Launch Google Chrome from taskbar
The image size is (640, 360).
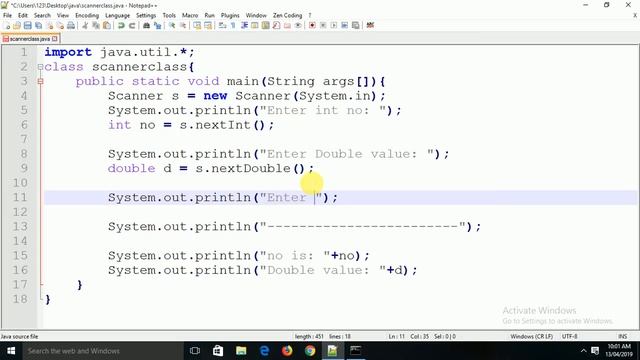pos(310,351)
